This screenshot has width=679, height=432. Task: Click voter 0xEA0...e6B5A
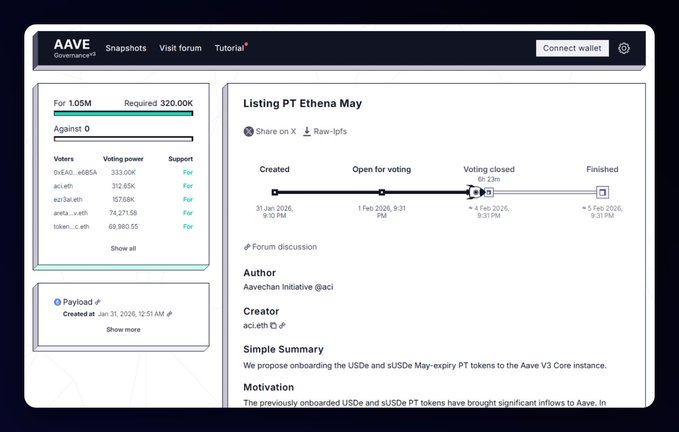75,172
